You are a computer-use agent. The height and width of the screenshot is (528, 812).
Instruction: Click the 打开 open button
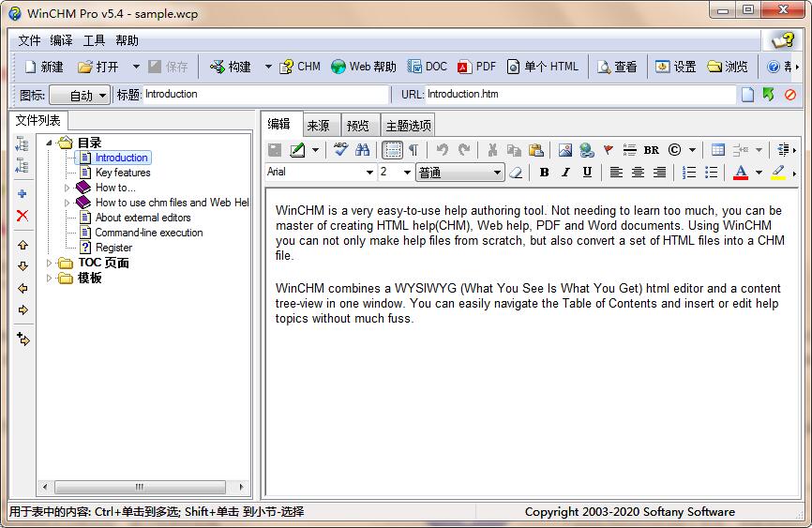[x=98, y=67]
